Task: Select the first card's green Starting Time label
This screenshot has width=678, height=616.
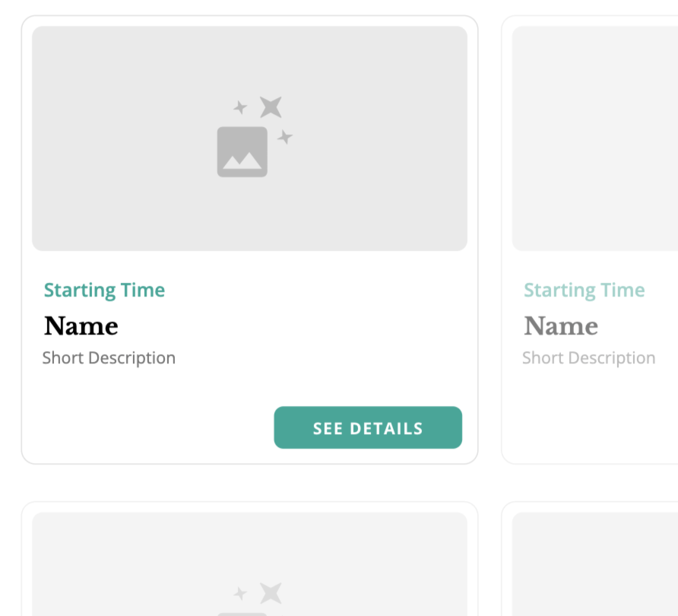Action: coord(104,290)
